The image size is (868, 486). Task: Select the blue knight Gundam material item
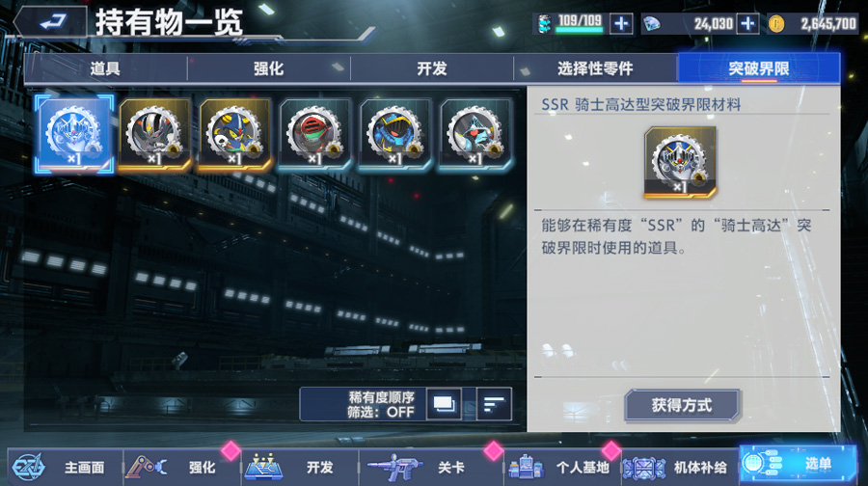click(x=74, y=133)
